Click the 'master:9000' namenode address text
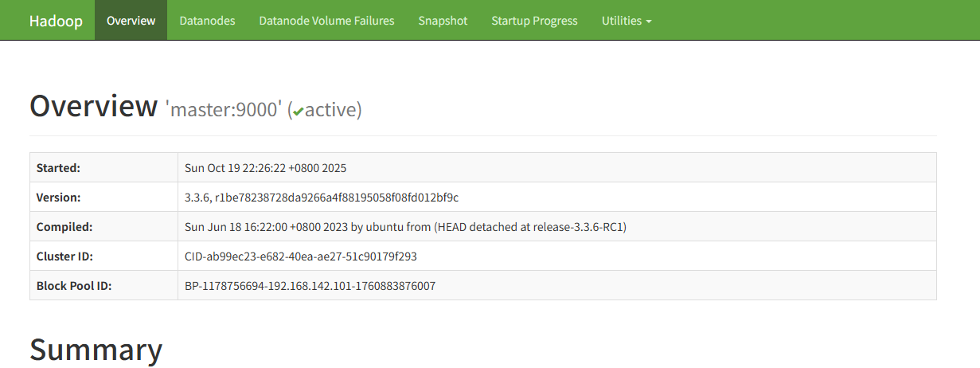 tap(224, 110)
